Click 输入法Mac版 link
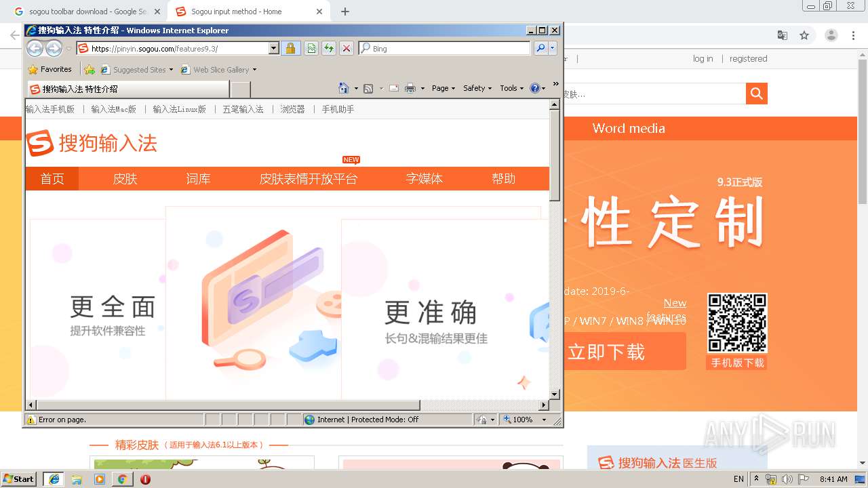 click(113, 108)
